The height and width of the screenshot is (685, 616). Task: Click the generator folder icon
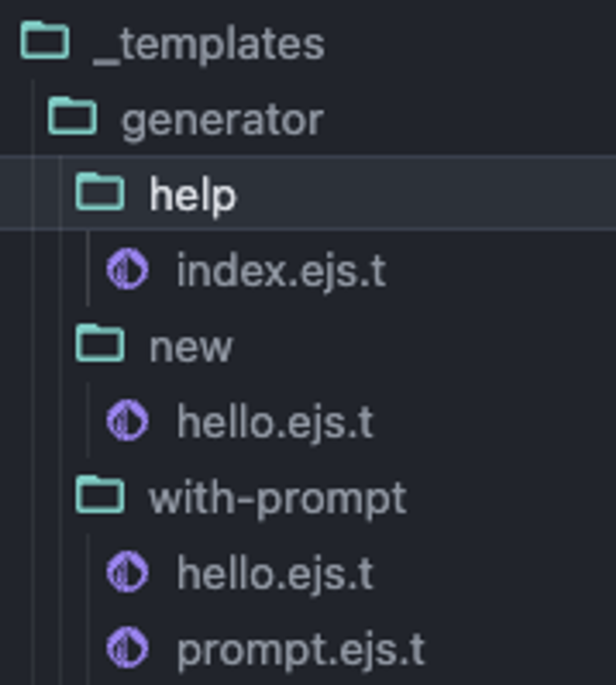click(x=73, y=117)
